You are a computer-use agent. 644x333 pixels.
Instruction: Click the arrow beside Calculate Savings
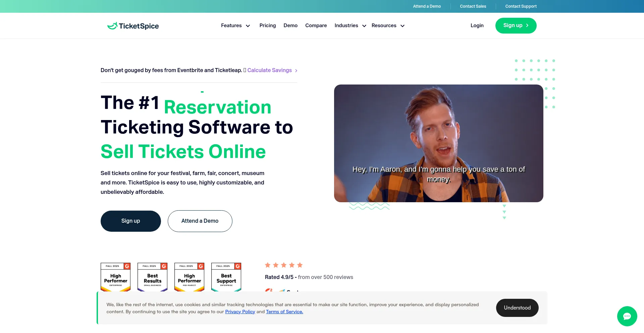(296, 70)
